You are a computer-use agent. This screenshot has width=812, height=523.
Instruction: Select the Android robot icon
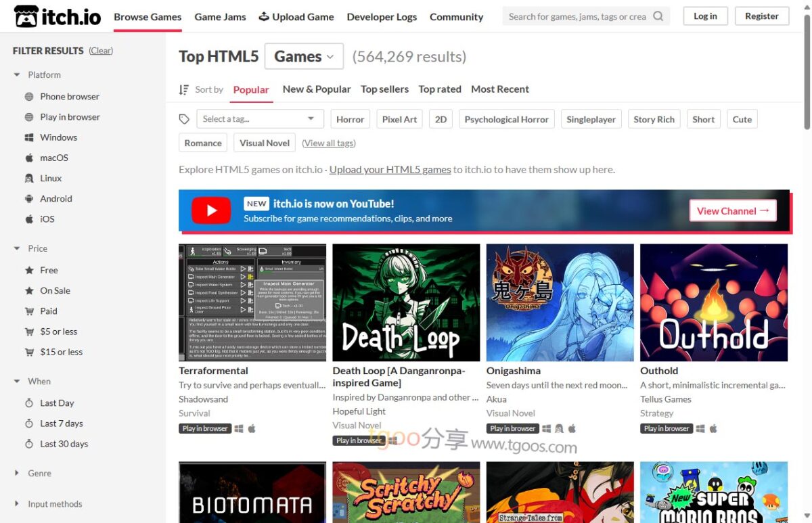pos(30,198)
